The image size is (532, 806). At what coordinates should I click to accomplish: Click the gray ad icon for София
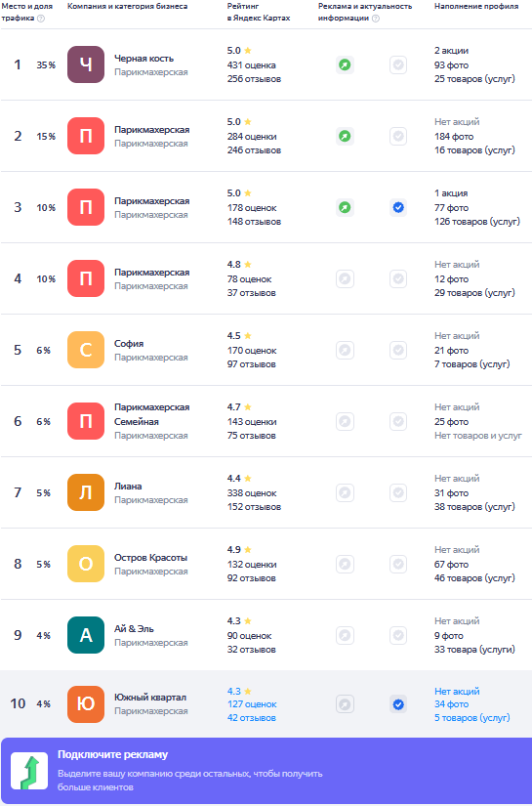346,351
